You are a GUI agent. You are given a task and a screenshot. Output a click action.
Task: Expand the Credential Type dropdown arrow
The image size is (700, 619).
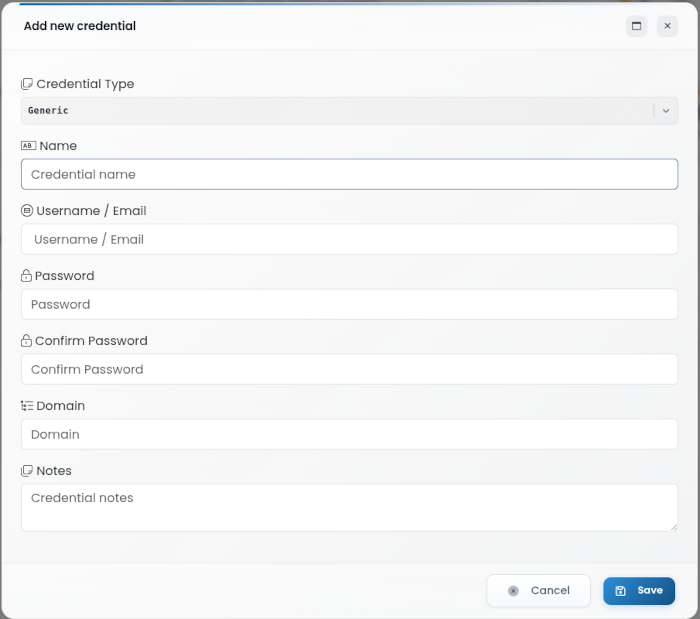click(x=666, y=111)
